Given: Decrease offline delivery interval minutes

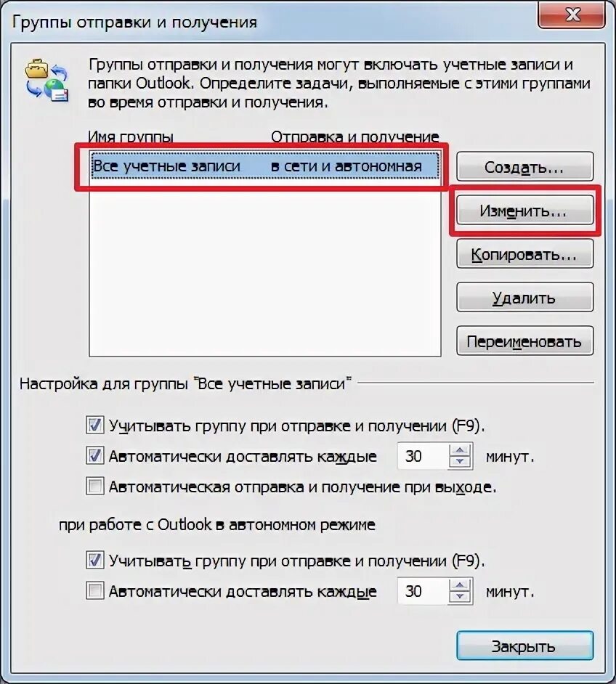Looking at the screenshot, I should [460, 597].
